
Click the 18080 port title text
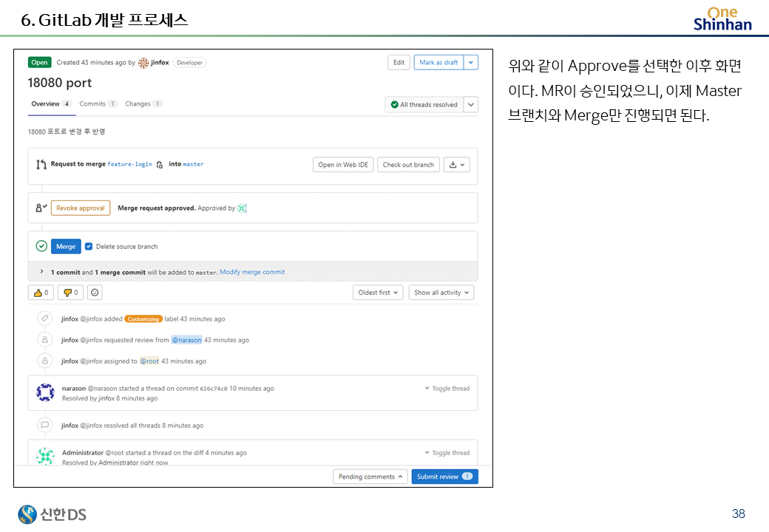[x=60, y=83]
